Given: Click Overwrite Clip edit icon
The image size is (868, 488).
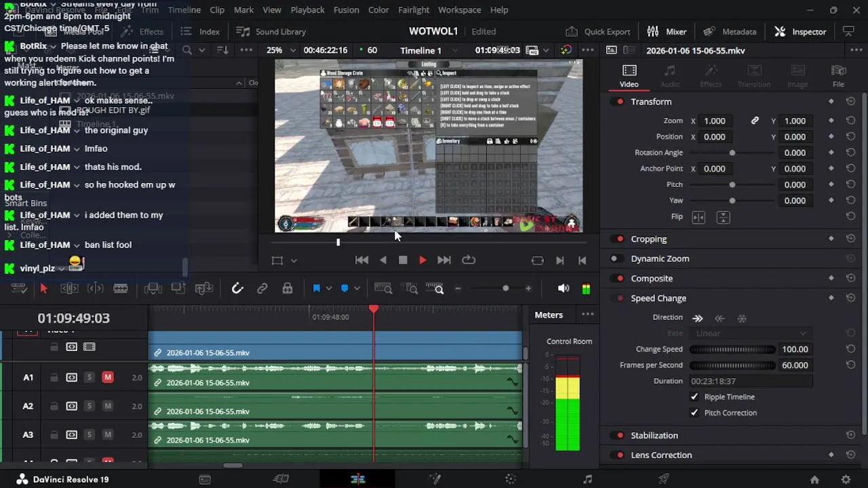Looking at the screenshot, I should [178, 289].
